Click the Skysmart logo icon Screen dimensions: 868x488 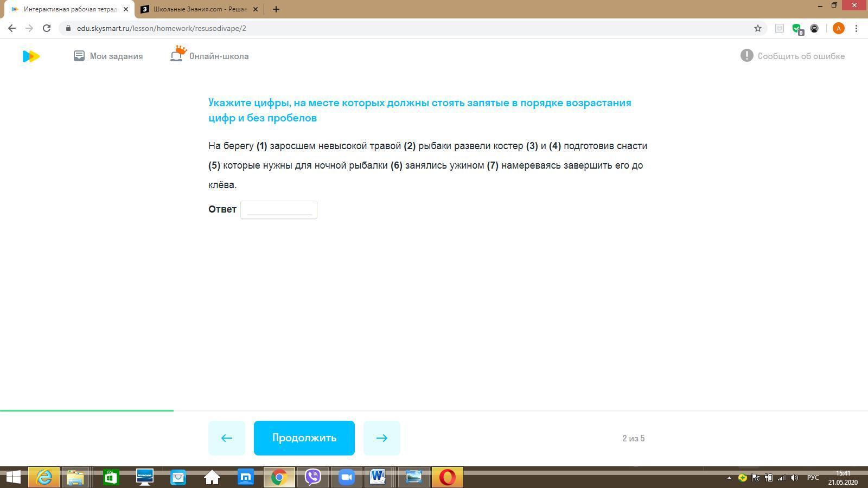[31, 56]
